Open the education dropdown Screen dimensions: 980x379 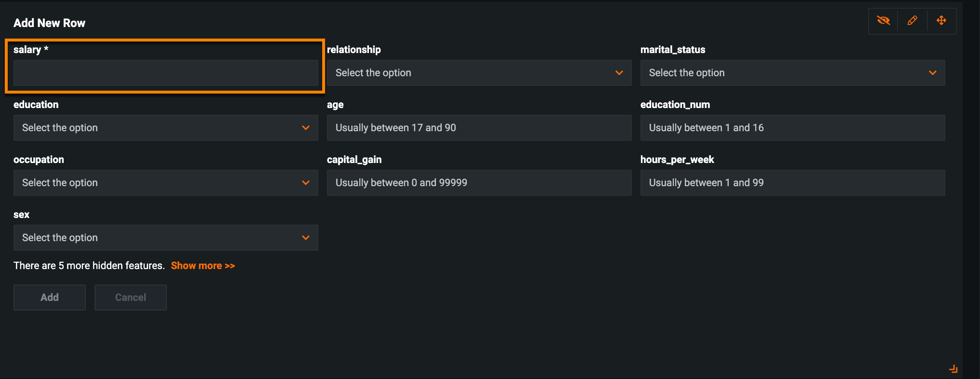[165, 128]
